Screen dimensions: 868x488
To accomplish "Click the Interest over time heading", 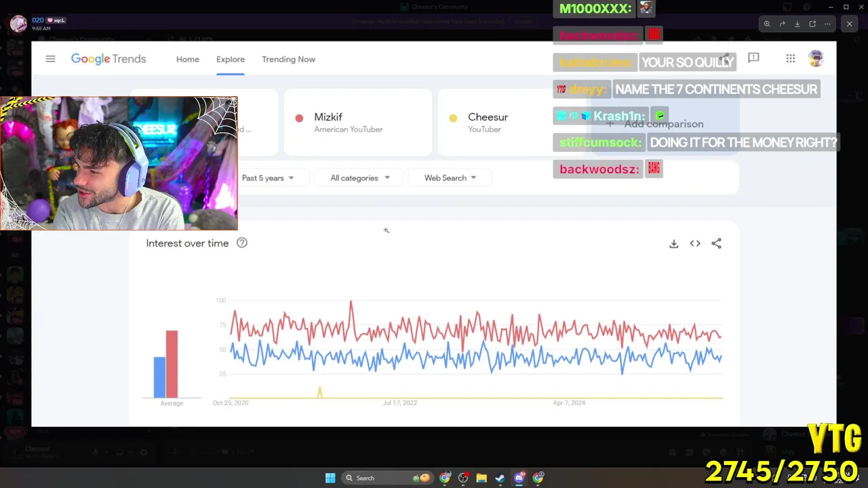I will click(187, 243).
